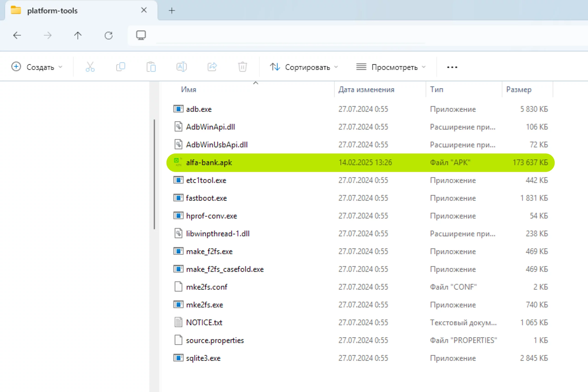This screenshot has height=392, width=588.
Task: Click the Copy icon in toolbar
Action: click(121, 67)
